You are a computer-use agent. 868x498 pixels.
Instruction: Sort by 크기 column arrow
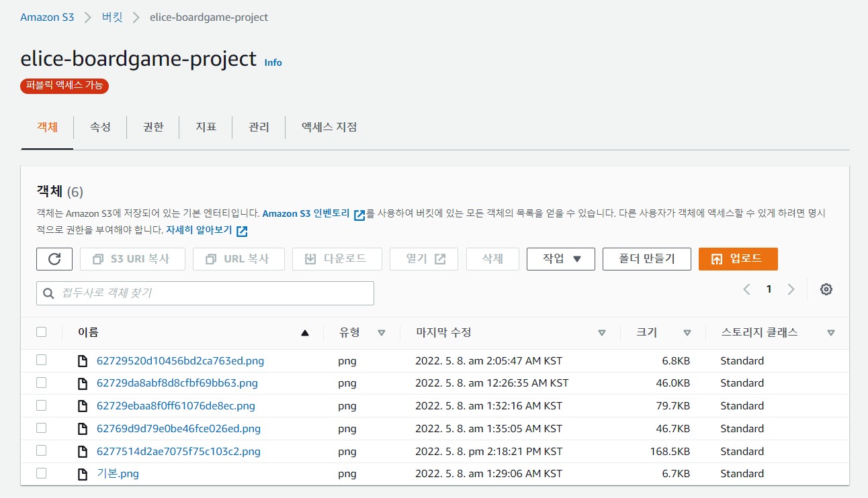pyautogui.click(x=687, y=333)
